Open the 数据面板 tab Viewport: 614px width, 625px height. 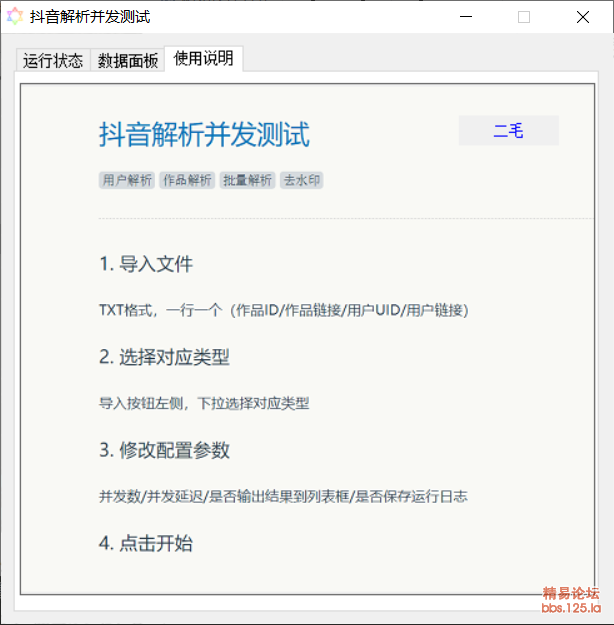tap(128, 61)
